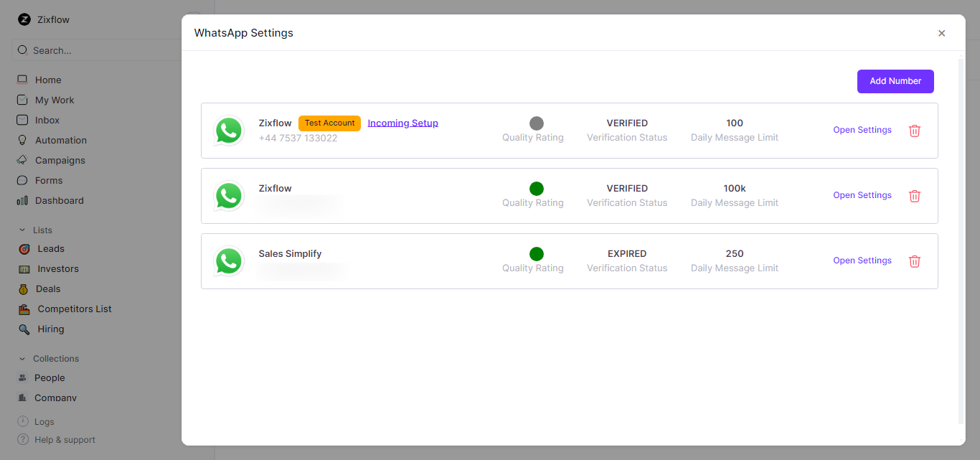Click the Add Number button
Image resolution: width=980 pixels, height=460 pixels.
click(x=895, y=81)
